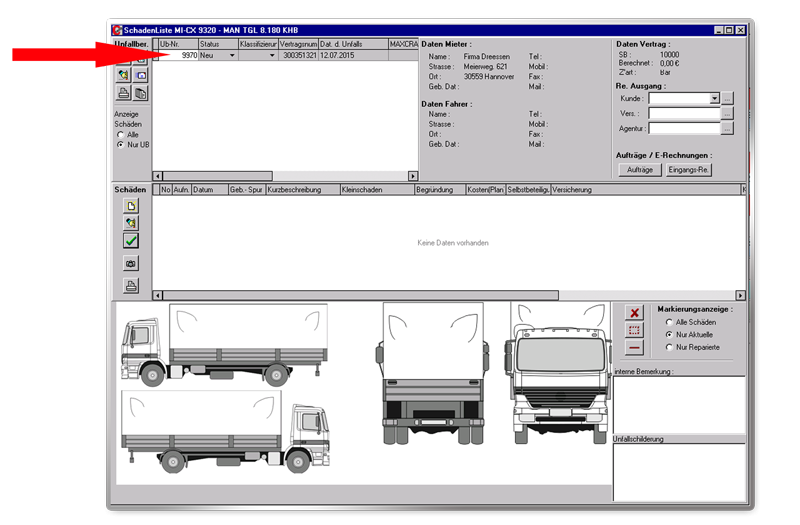Click the new damage document icon
Viewport: 800px width, 525px height.
pos(131,205)
